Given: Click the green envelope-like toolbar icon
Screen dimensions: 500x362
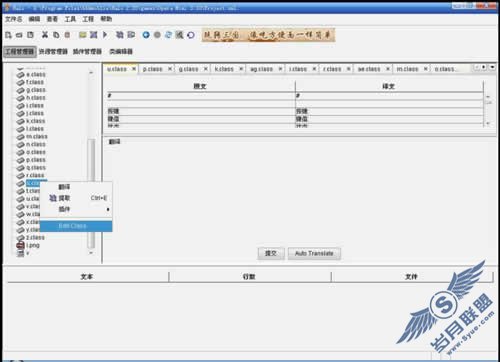Looking at the screenshot, I should pyautogui.click(x=83, y=35).
